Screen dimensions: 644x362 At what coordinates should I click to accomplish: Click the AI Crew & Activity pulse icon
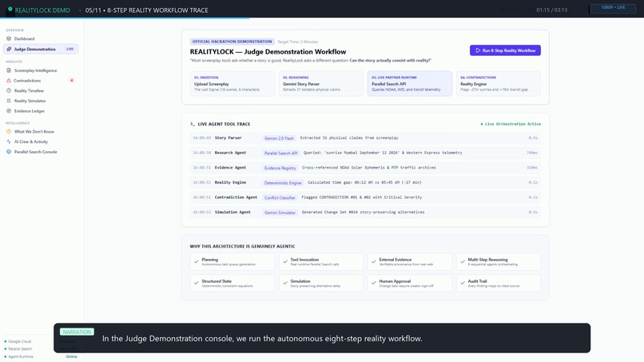pos(9,141)
